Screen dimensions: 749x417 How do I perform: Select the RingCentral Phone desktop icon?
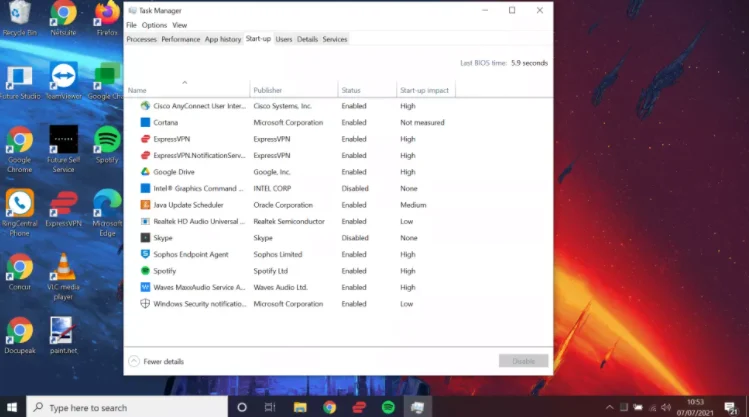point(20,213)
